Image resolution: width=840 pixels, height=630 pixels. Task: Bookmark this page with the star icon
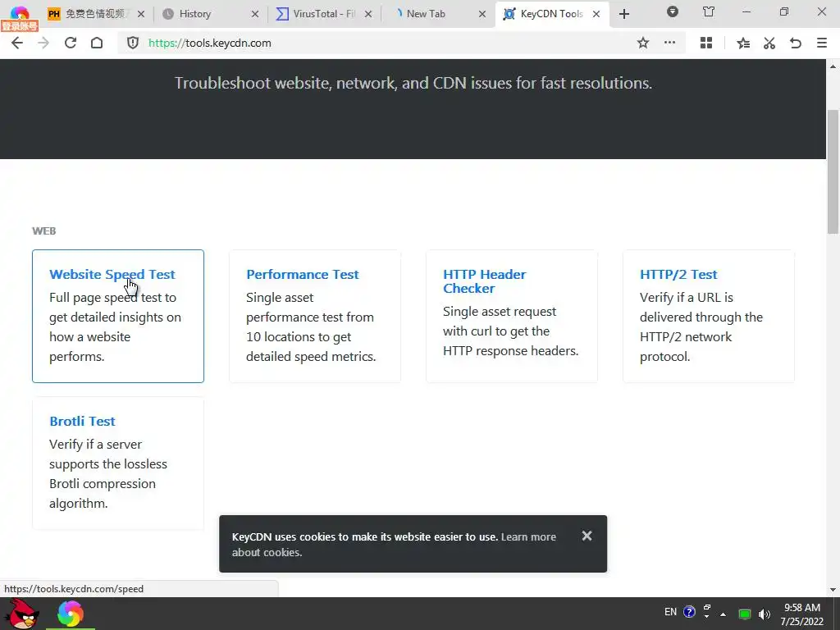643,43
